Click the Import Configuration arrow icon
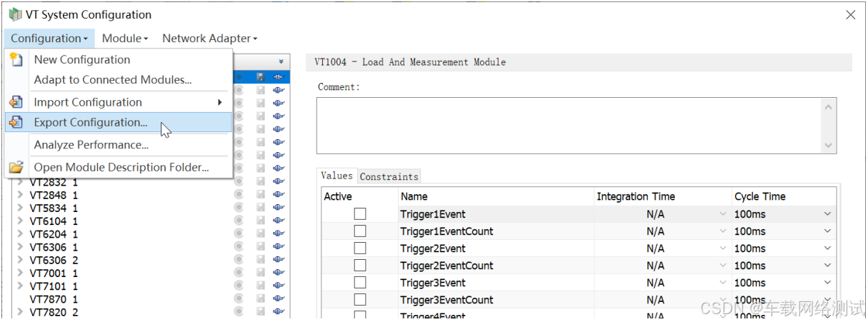This screenshot has width=868, height=322. coord(16,102)
